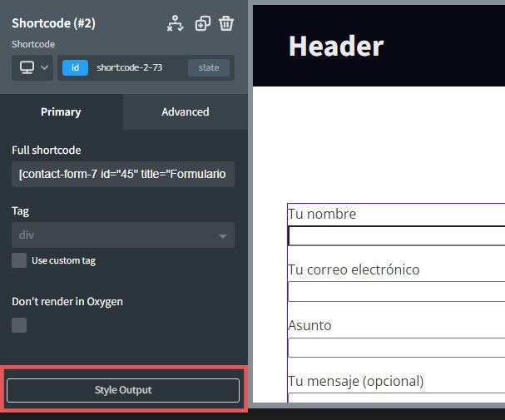This screenshot has height=420, width=505.
Task: Click the blue id selector badge
Action: pos(75,67)
